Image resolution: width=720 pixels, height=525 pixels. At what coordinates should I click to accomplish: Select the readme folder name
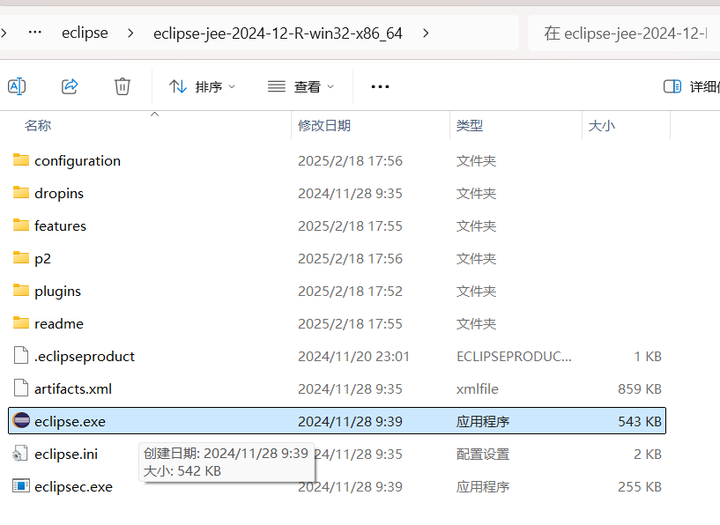pyautogui.click(x=59, y=324)
